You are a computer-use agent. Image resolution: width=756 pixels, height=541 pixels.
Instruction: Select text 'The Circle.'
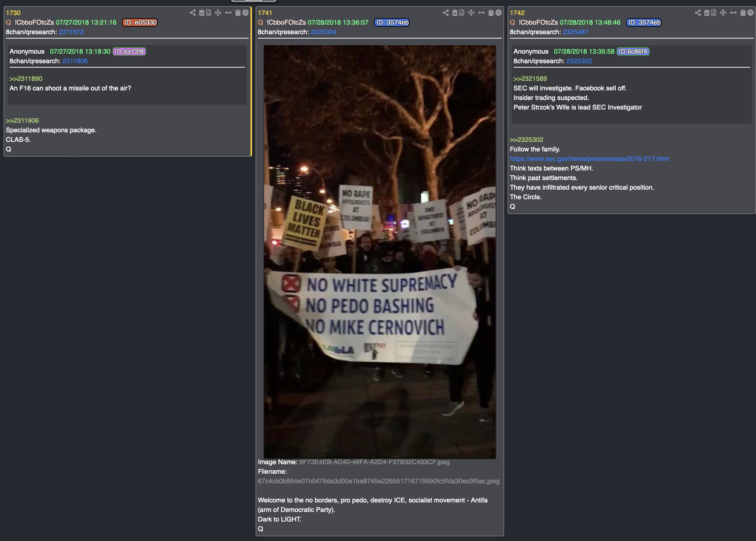point(526,197)
